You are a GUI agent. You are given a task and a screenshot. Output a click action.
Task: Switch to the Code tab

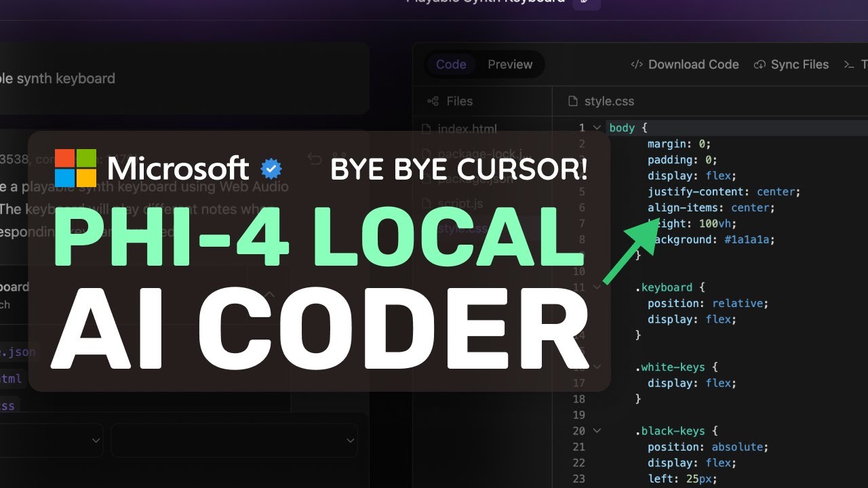[x=451, y=64]
